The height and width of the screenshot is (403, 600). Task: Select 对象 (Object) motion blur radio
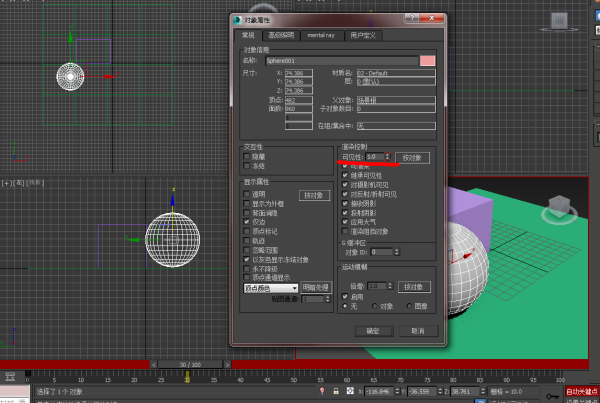click(374, 306)
